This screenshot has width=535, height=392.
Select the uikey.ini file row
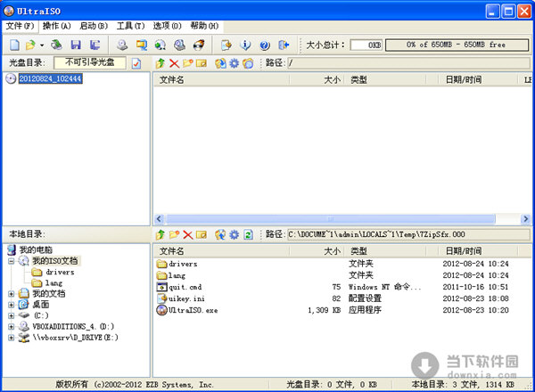[x=342, y=298]
